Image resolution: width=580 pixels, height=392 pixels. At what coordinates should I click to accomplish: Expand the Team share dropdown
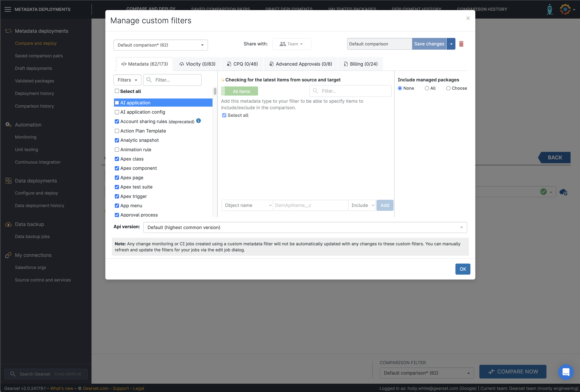click(x=291, y=44)
